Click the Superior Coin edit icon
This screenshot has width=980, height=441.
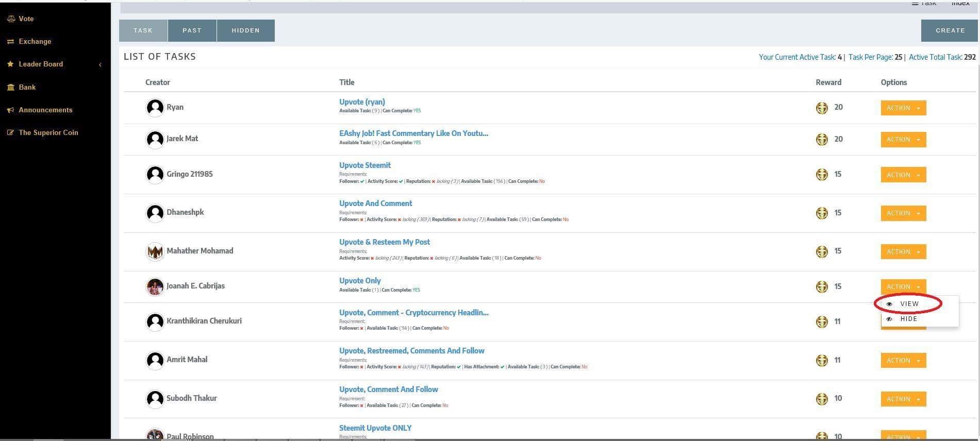[x=10, y=132]
